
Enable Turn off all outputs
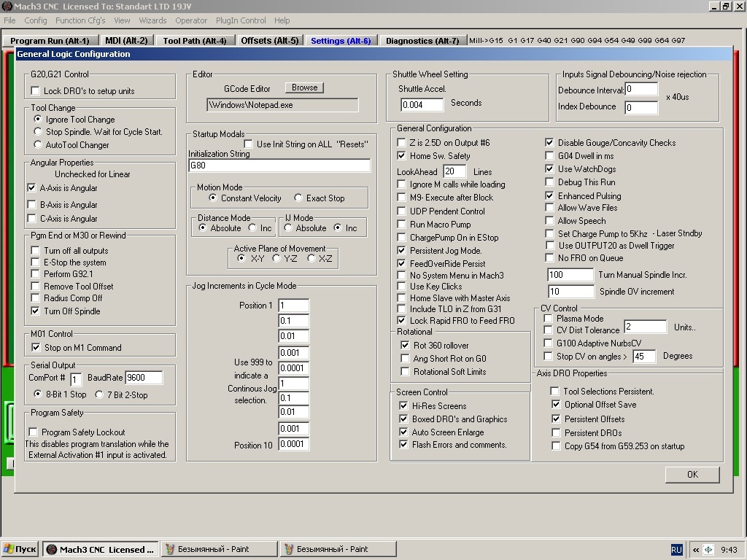pos(35,250)
